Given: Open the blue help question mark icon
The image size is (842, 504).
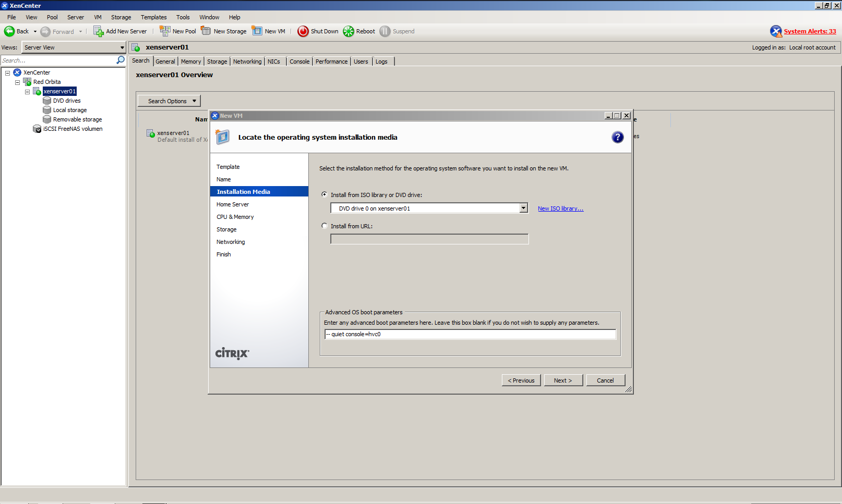Looking at the screenshot, I should 617,137.
